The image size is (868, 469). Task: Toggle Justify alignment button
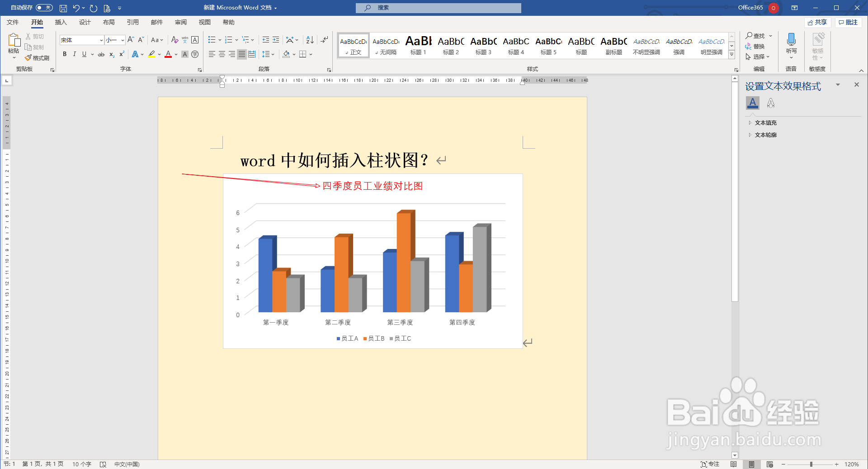(x=242, y=54)
